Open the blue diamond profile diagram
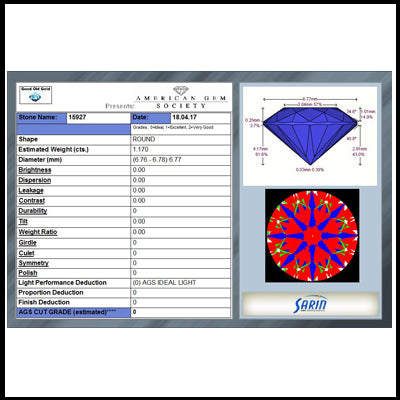 [x=310, y=136]
